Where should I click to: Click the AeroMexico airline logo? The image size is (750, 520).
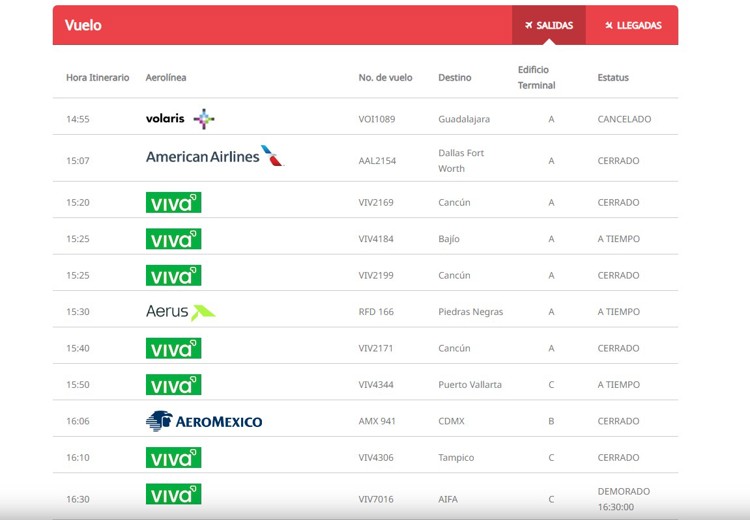click(204, 421)
